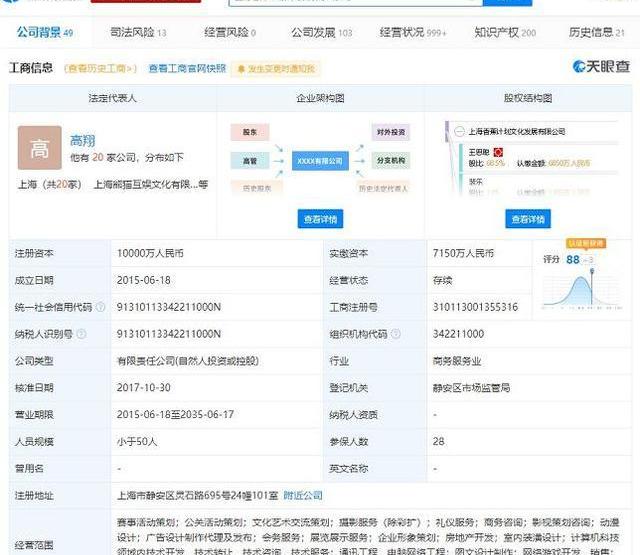Viewport: 640px width, 555px height.
Task: Click the 查看历史工商 link
Action: [x=100, y=69]
